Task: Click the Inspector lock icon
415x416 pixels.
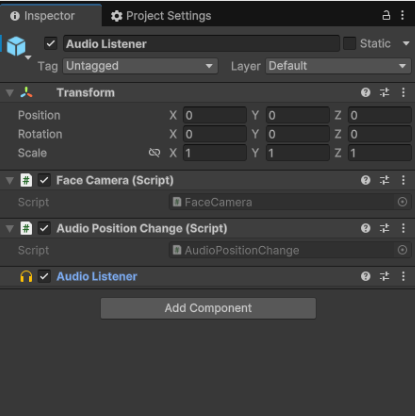Action: click(386, 15)
